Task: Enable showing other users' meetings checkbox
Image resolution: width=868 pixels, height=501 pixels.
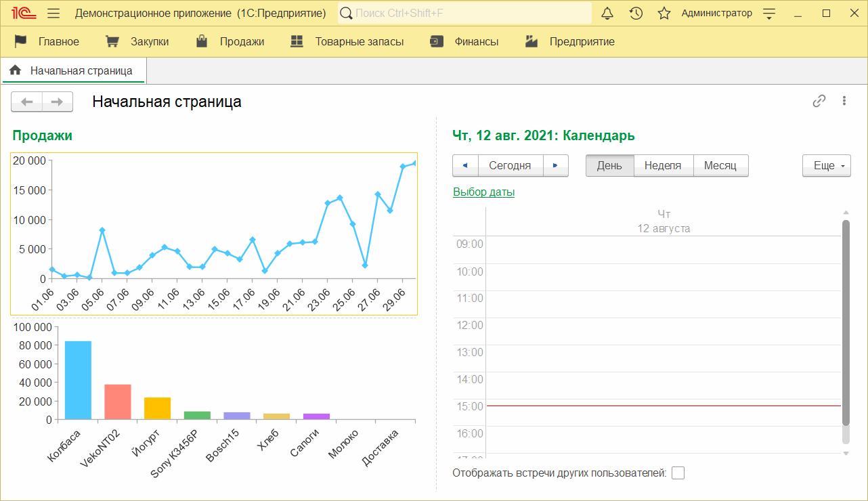Action: [x=678, y=473]
